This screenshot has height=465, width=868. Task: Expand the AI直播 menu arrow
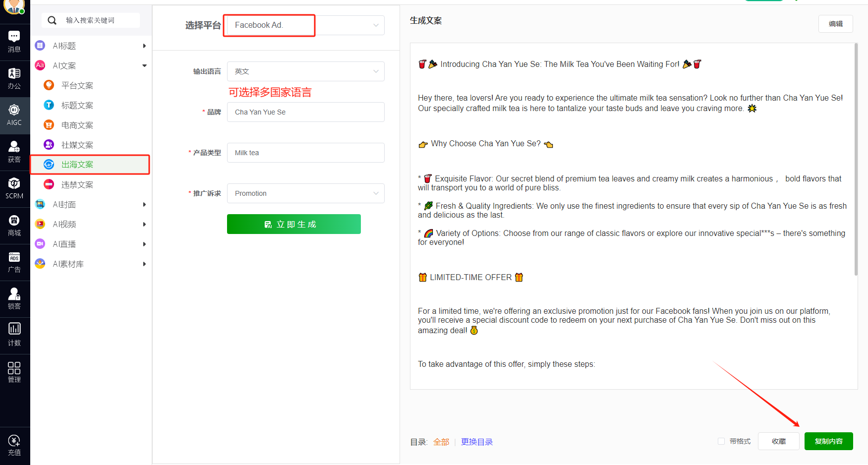144,244
